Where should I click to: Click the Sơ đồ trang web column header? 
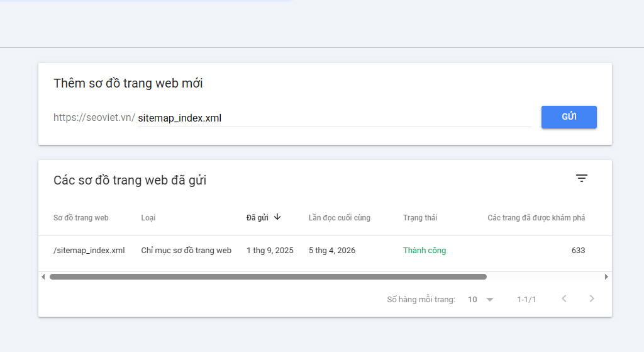tap(81, 218)
